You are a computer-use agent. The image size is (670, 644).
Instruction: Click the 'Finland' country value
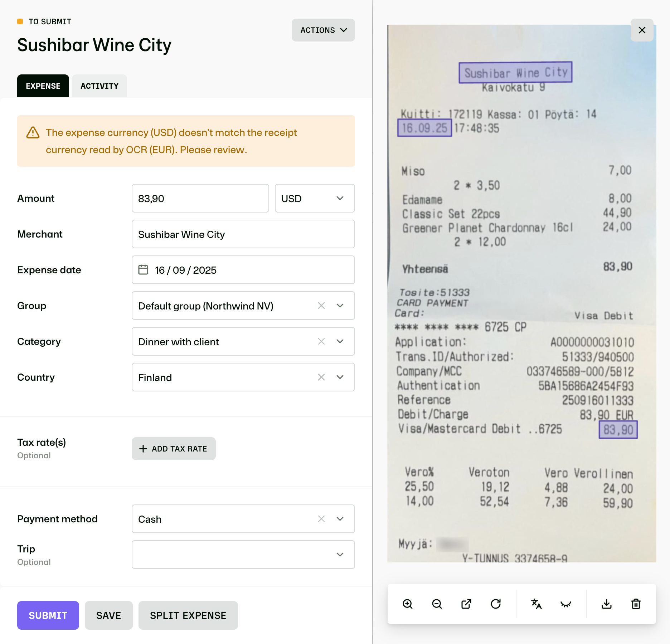155,377
